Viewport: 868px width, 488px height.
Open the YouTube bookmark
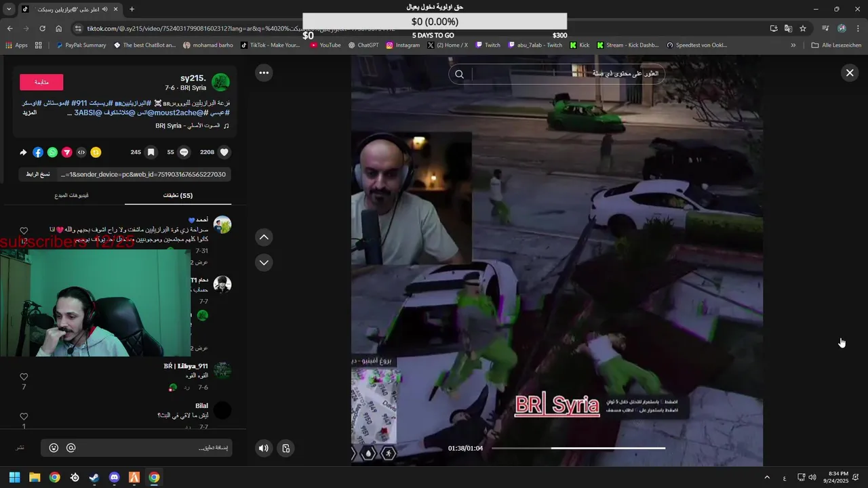coord(325,45)
